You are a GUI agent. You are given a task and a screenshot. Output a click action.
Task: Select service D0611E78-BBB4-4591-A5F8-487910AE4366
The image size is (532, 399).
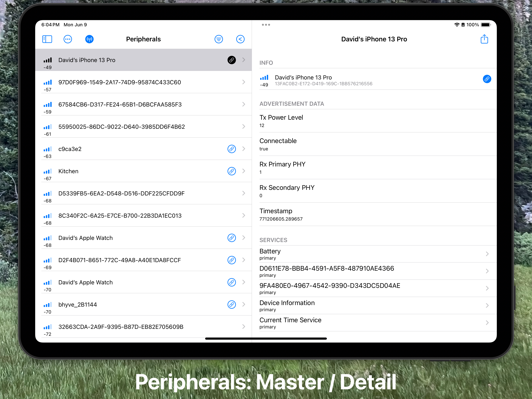(x=378, y=271)
